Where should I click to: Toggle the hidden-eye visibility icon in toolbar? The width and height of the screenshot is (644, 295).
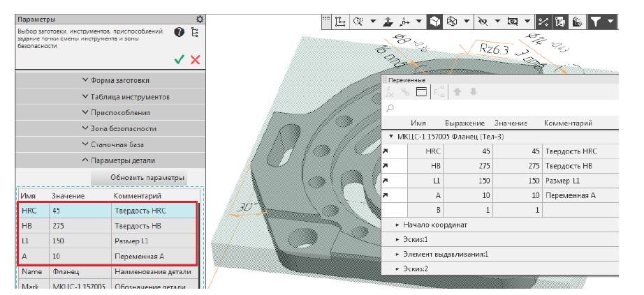coord(482,22)
